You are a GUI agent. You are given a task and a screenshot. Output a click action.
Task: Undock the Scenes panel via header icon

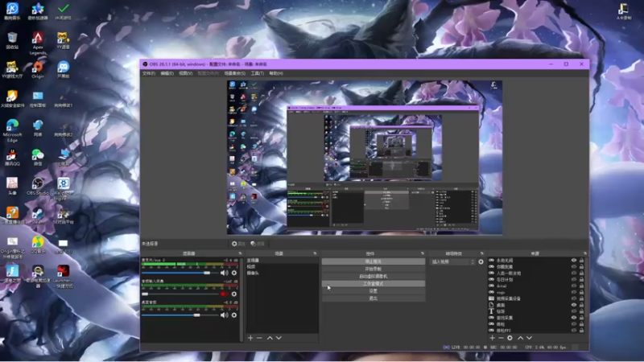tap(315, 253)
